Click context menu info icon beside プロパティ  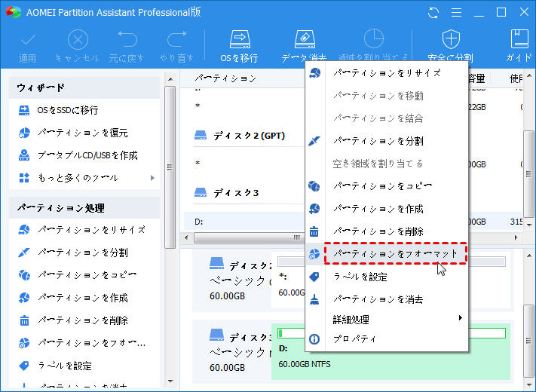(x=314, y=338)
